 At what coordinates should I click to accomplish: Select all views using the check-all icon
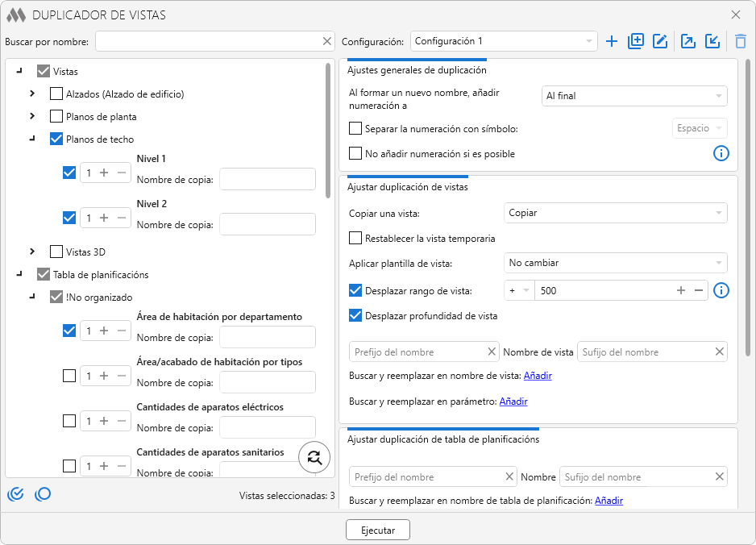pos(15,494)
